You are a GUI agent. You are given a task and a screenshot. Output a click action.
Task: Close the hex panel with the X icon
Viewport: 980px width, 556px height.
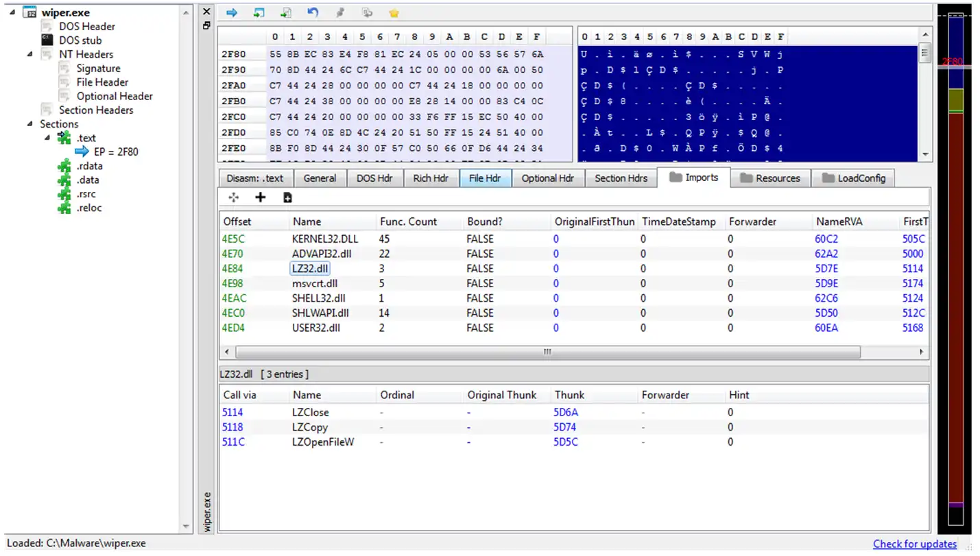pyautogui.click(x=206, y=11)
